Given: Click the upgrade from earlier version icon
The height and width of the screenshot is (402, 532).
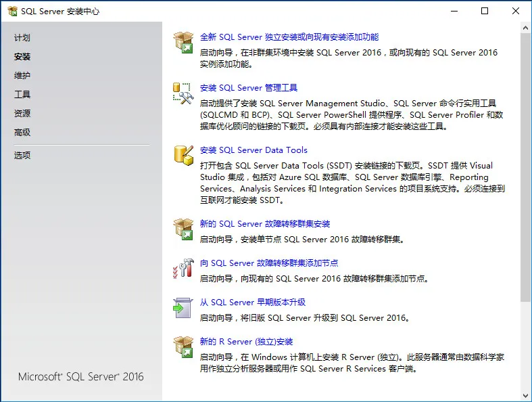Looking at the screenshot, I should [183, 308].
